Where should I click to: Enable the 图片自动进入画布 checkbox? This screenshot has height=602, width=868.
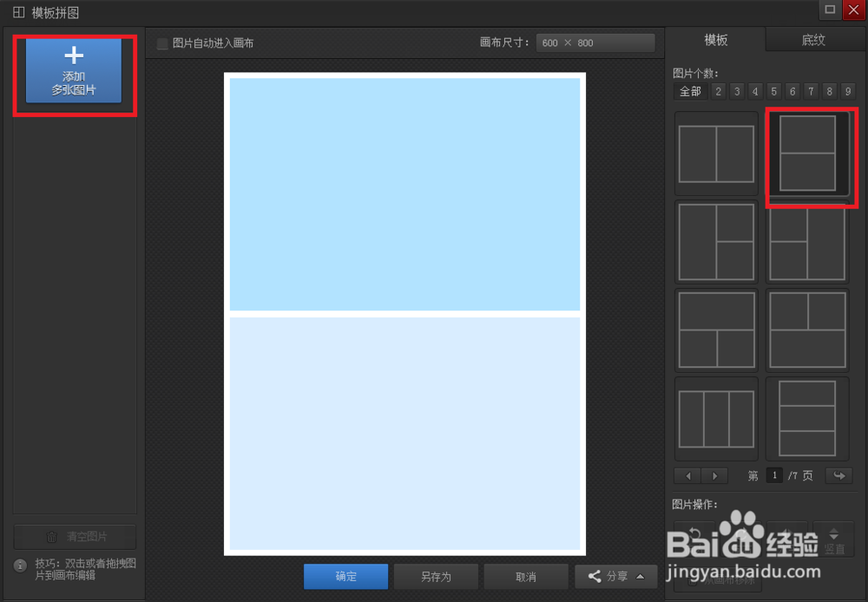click(x=162, y=43)
